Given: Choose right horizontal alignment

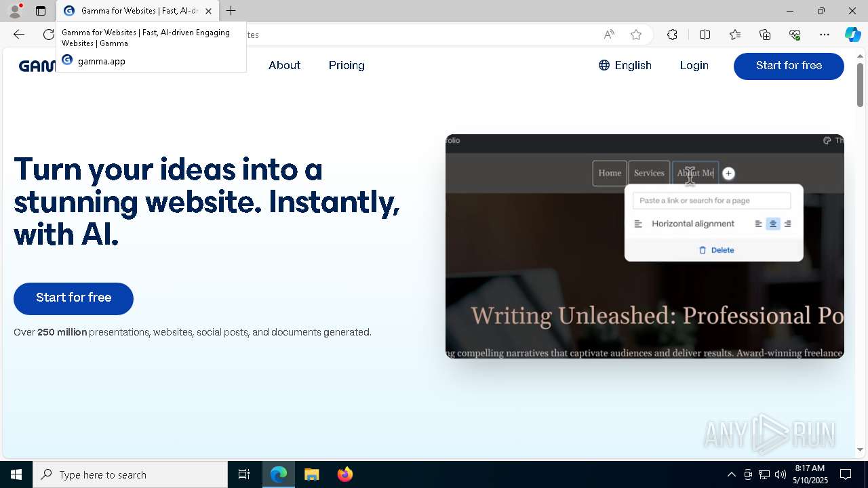Looking at the screenshot, I should (787, 224).
